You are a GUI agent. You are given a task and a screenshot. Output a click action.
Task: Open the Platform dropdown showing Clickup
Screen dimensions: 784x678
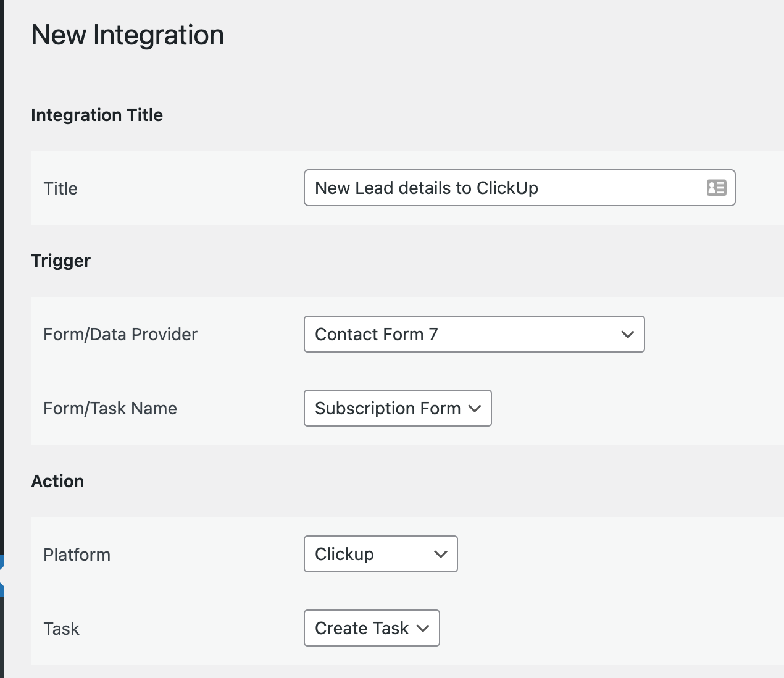380,554
